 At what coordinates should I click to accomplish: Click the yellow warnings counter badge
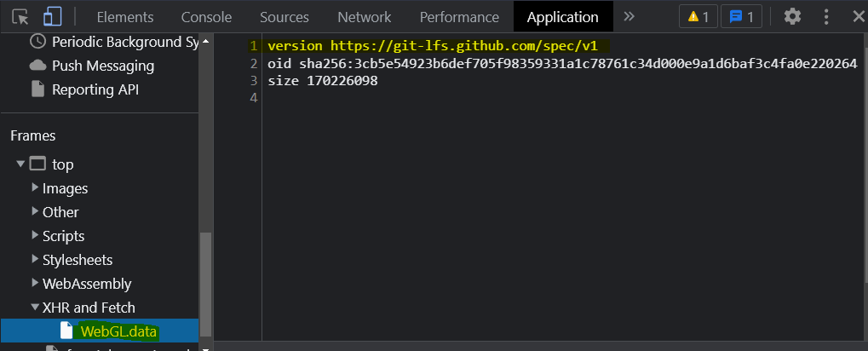(x=698, y=16)
